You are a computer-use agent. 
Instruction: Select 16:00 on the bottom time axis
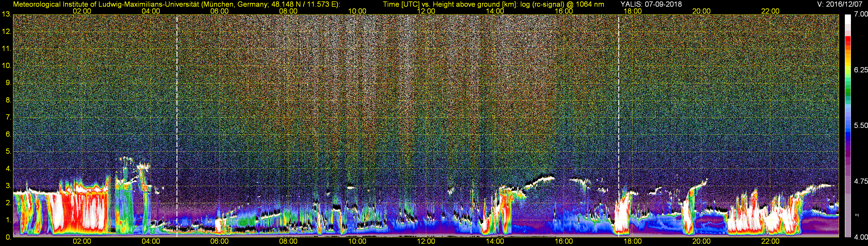tap(564, 241)
